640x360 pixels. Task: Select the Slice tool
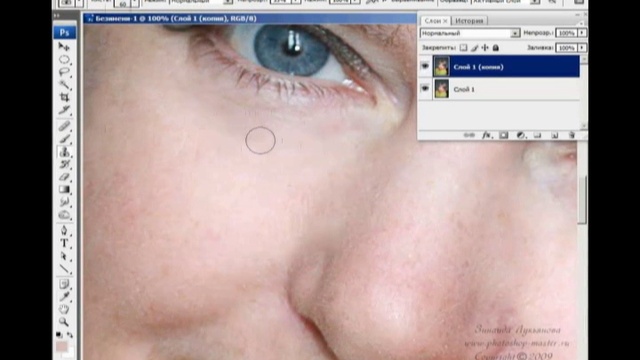(64, 110)
